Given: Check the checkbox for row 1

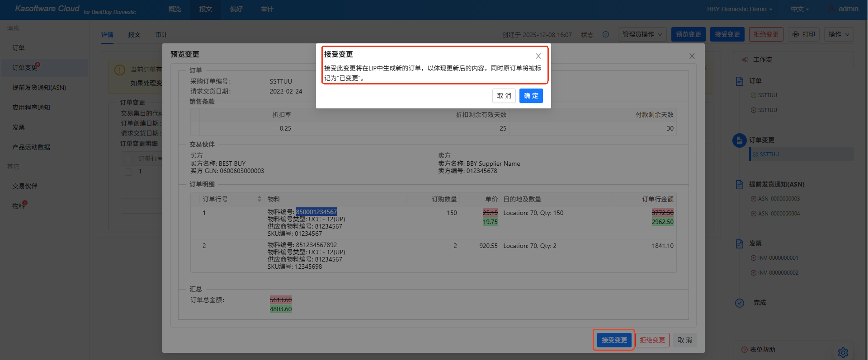Looking at the screenshot, I should click(x=128, y=172).
